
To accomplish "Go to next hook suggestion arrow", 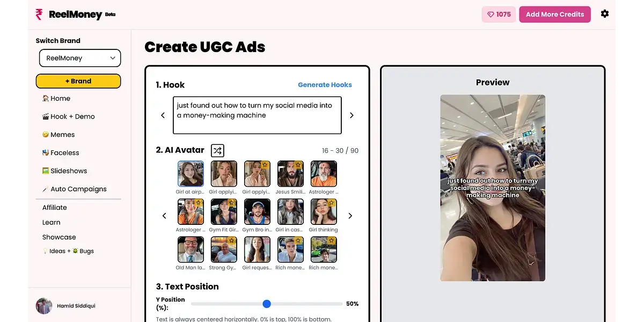I will click(x=352, y=115).
